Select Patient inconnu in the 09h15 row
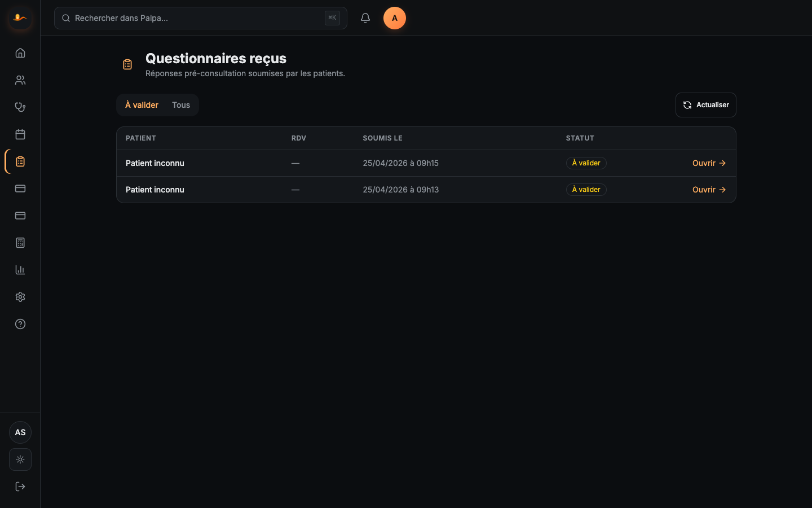 coord(155,163)
